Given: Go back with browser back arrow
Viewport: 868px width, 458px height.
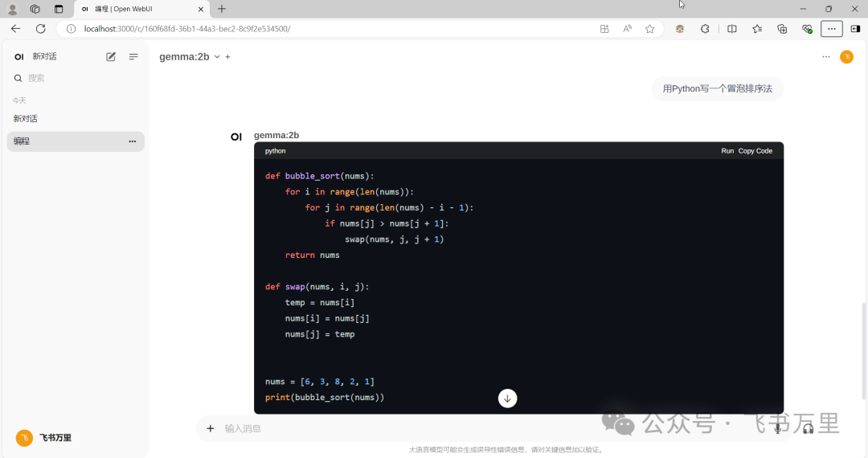Looking at the screenshot, I should [15, 29].
